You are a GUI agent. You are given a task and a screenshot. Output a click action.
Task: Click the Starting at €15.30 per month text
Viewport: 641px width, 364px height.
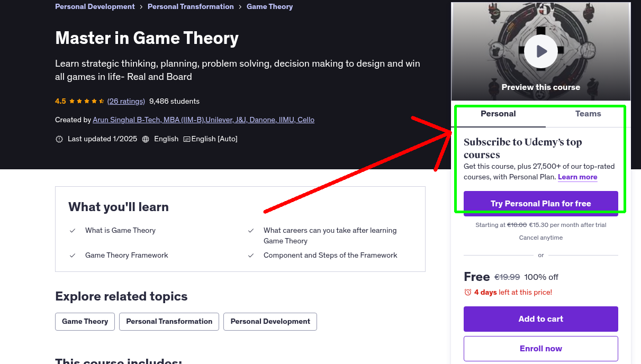541,225
